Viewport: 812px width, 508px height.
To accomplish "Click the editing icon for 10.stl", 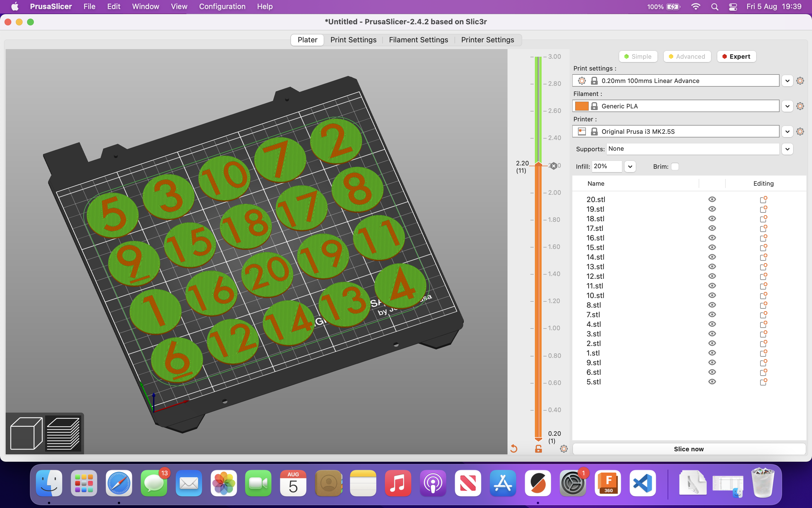I will [763, 296].
